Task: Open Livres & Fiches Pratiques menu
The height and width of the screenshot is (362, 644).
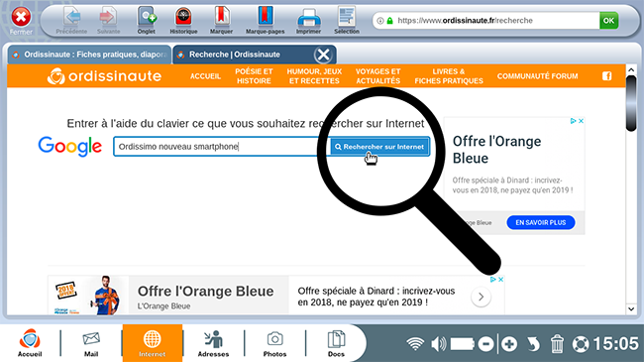Action: pyautogui.click(x=449, y=76)
